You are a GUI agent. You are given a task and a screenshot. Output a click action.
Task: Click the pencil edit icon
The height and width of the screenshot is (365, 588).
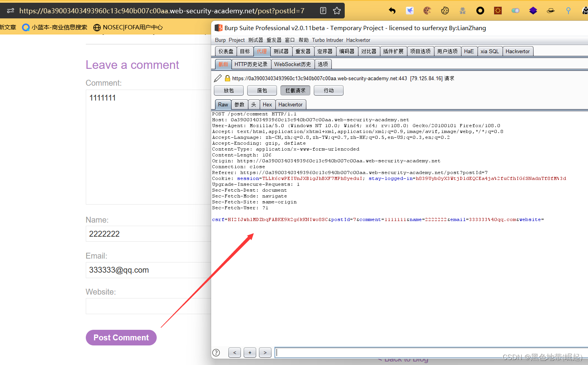click(218, 78)
